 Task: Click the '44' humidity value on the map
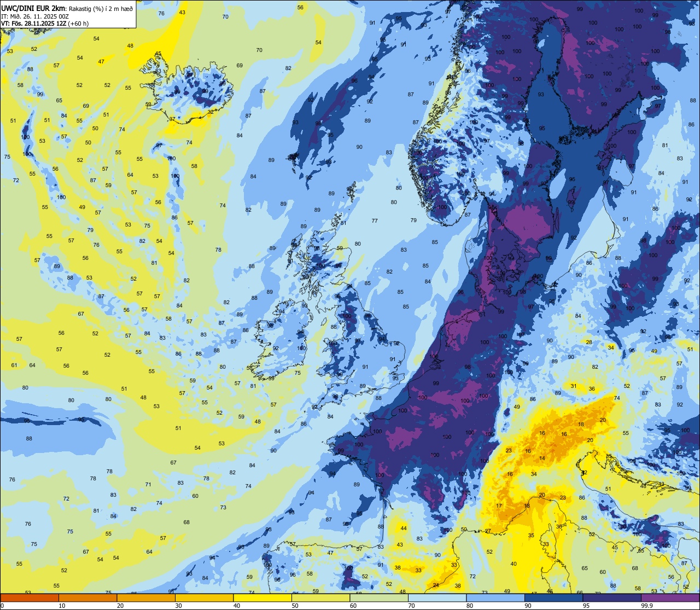point(404,528)
